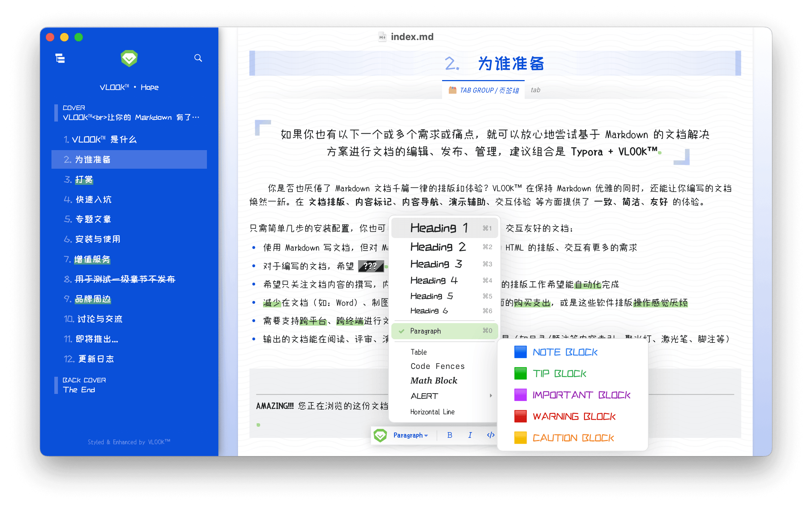Click the AMAZING!!! paragraph text

coord(322,406)
